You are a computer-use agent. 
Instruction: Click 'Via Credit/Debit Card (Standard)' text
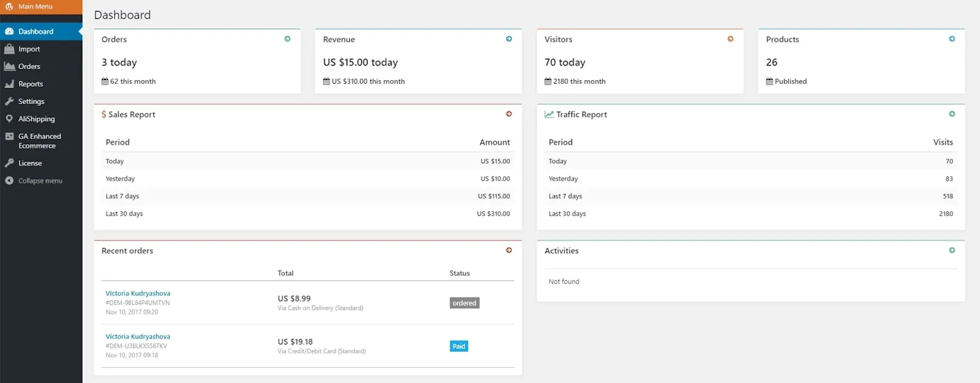(322, 351)
